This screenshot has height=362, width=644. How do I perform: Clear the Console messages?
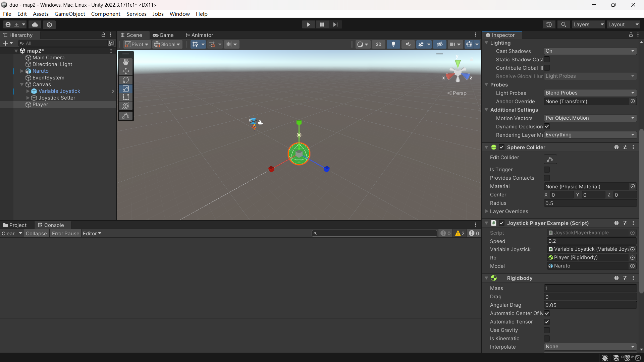coord(8,233)
